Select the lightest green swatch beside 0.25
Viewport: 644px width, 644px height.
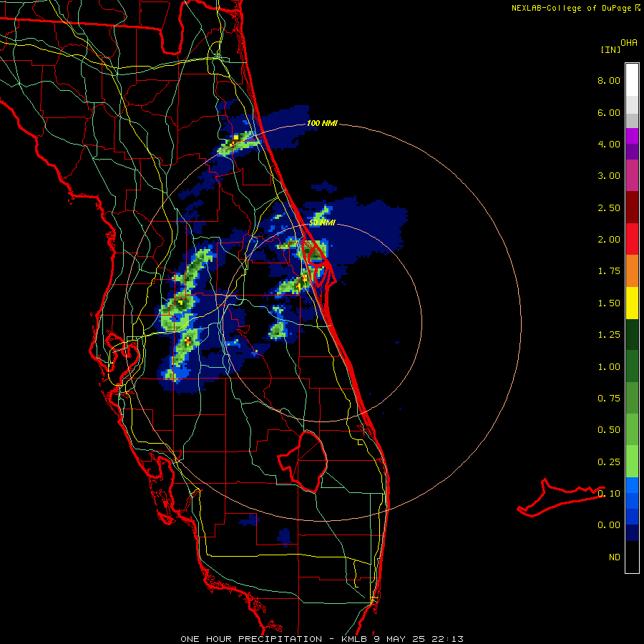pos(632,462)
